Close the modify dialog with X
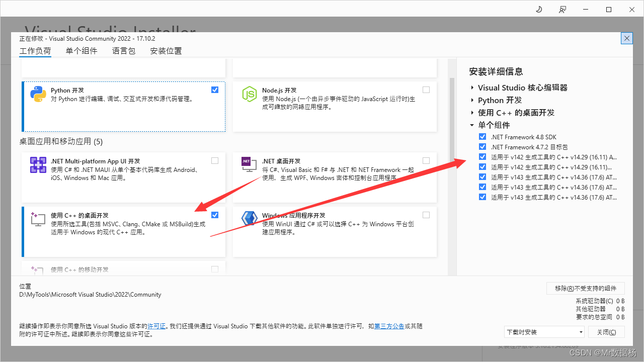The image size is (644, 362). (627, 38)
